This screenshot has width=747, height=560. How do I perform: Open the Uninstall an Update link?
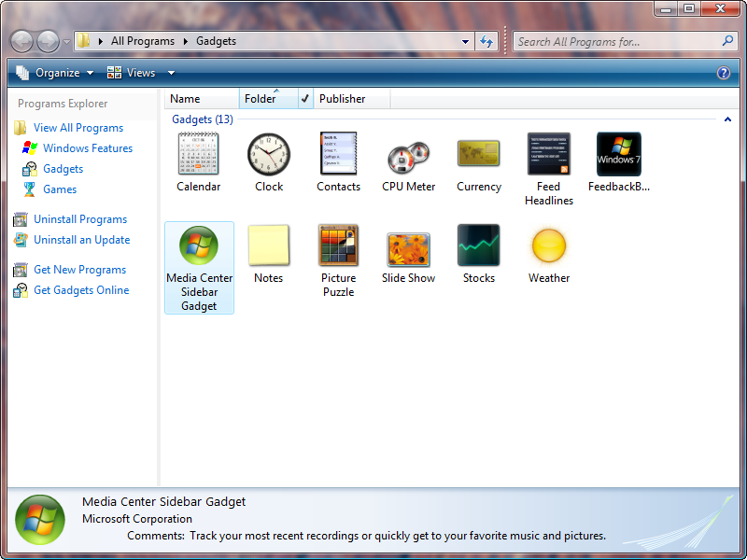tap(82, 240)
